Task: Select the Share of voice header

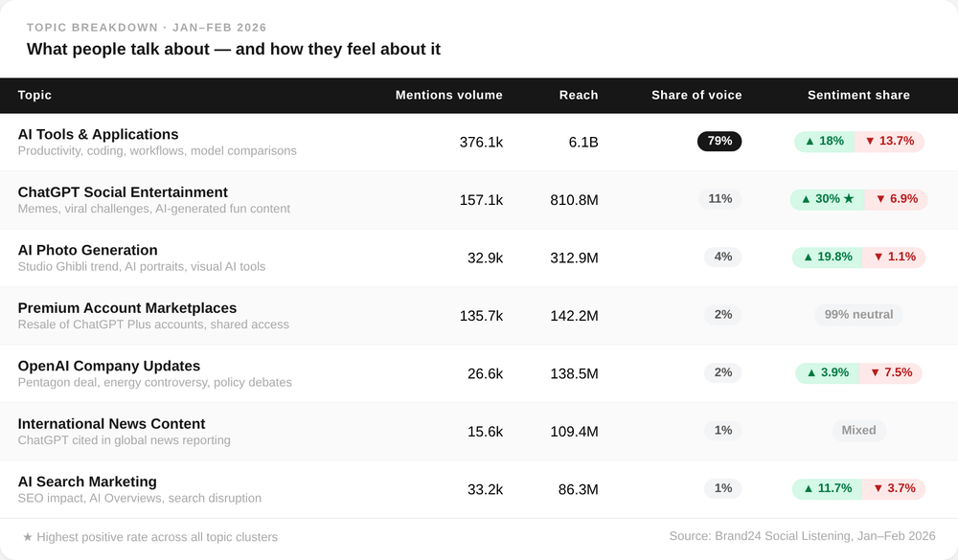Action: 696,96
